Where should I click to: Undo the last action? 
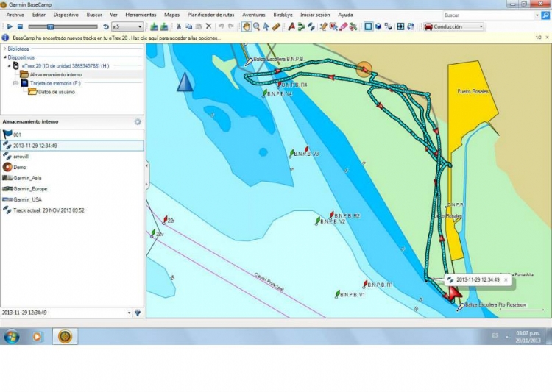(221, 26)
